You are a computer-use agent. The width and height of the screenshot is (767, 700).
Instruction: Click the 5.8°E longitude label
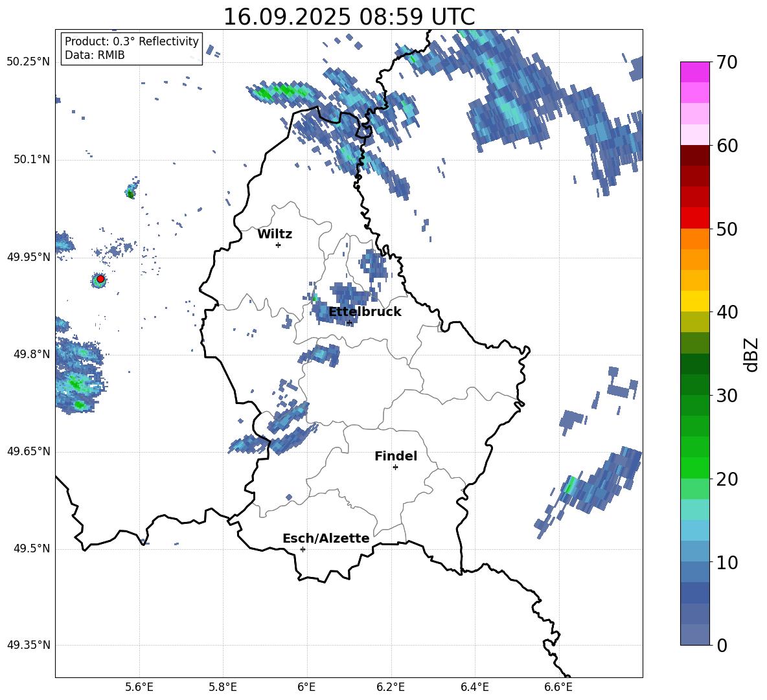pyautogui.click(x=223, y=687)
